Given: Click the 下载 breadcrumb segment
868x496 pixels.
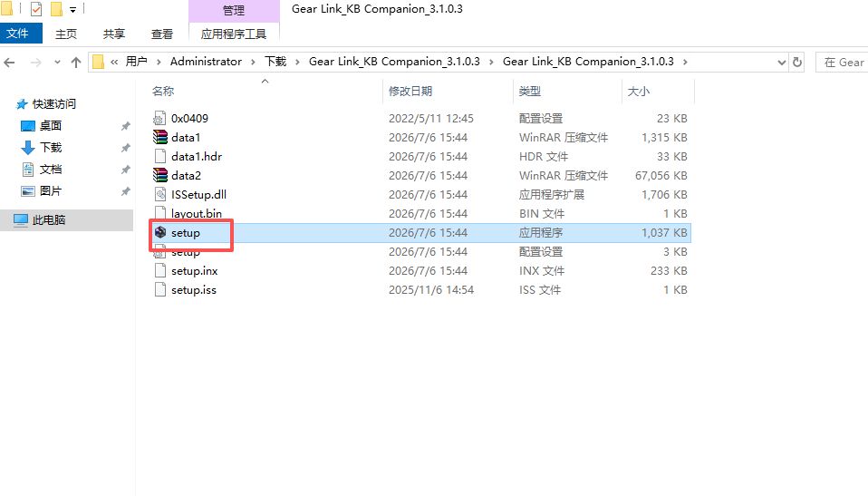Looking at the screenshot, I should click(x=275, y=62).
